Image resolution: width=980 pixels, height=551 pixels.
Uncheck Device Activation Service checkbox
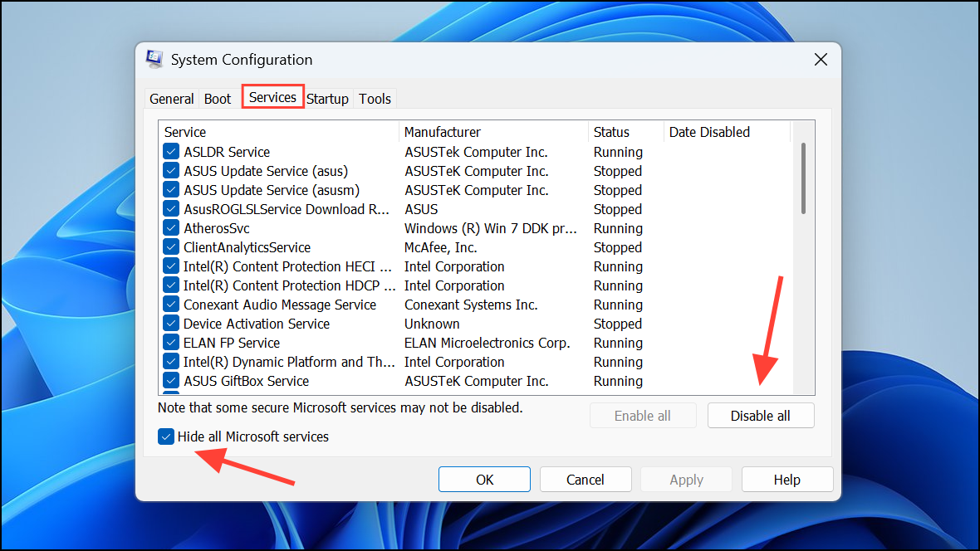(170, 323)
